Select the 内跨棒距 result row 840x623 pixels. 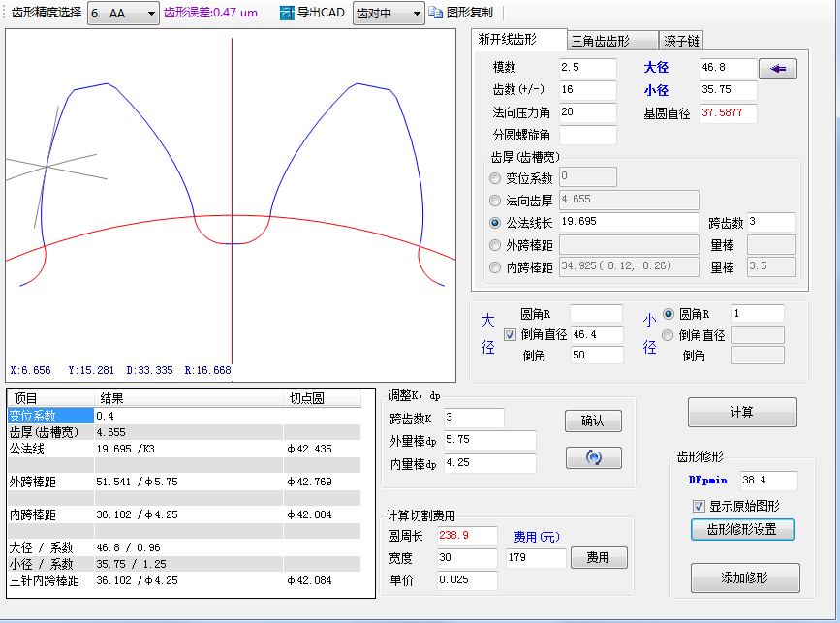184,514
